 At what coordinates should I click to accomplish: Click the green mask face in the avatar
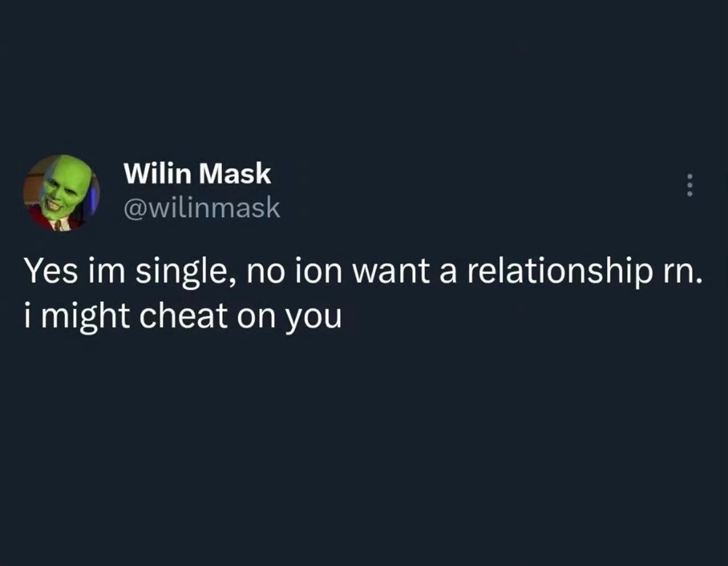61,186
